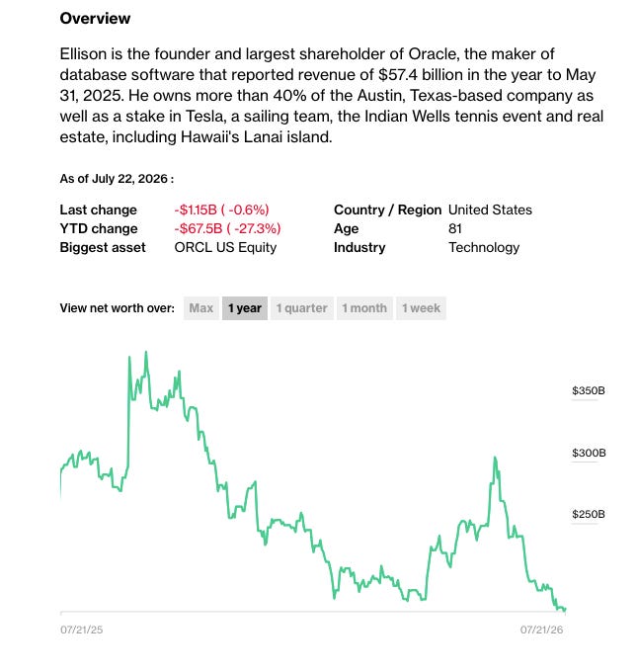
Task: Click the Age value 81
Action: coord(455,228)
